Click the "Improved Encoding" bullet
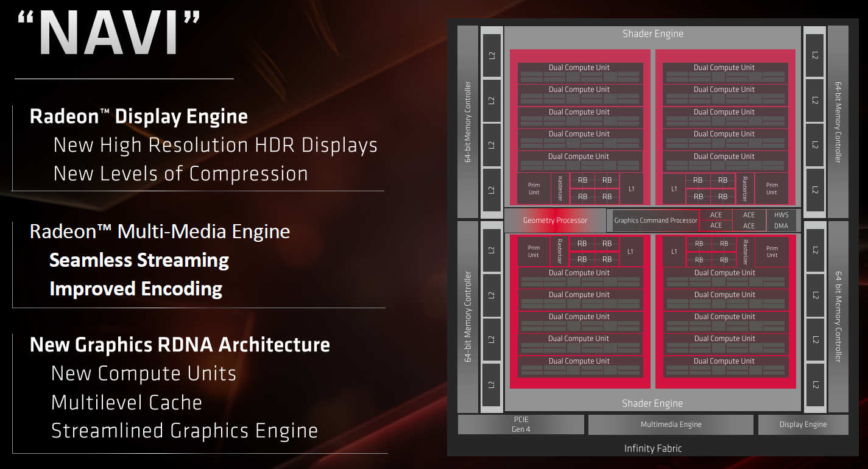 [x=136, y=289]
